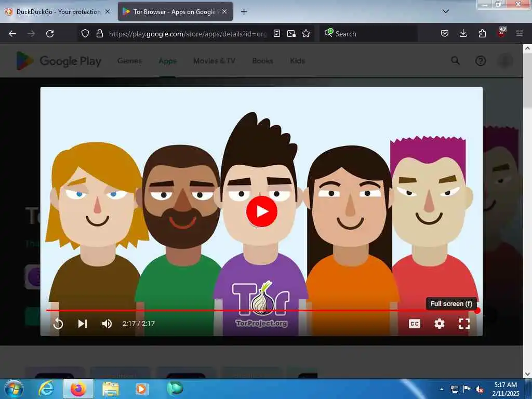The width and height of the screenshot is (532, 399).
Task: Toggle closed captions CC button
Action: point(414,324)
